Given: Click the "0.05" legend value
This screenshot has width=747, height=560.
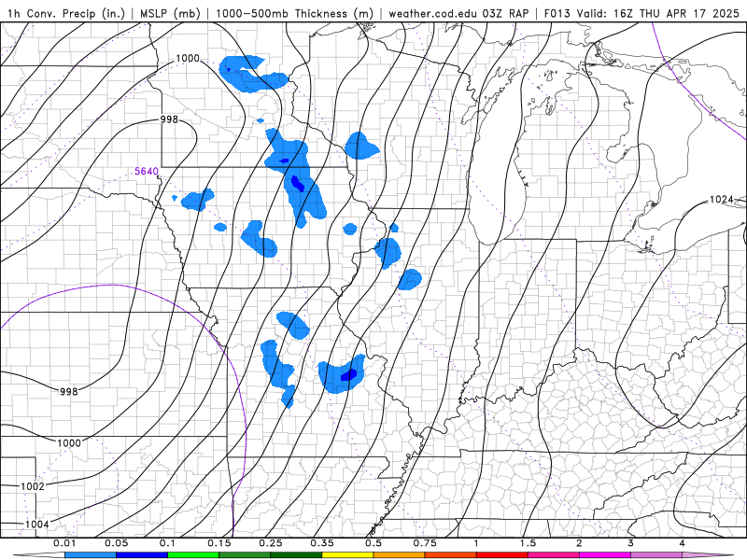Looking at the screenshot, I should click(x=116, y=543).
